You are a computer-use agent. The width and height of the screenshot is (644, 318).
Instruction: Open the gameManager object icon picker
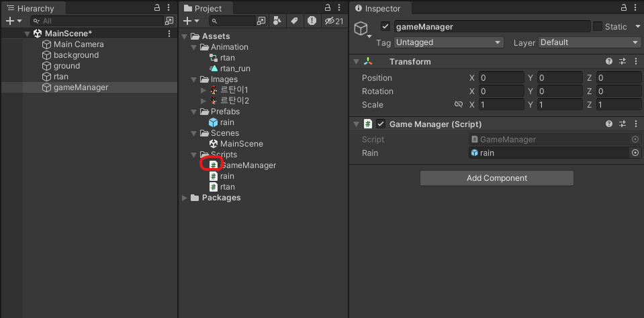362,29
